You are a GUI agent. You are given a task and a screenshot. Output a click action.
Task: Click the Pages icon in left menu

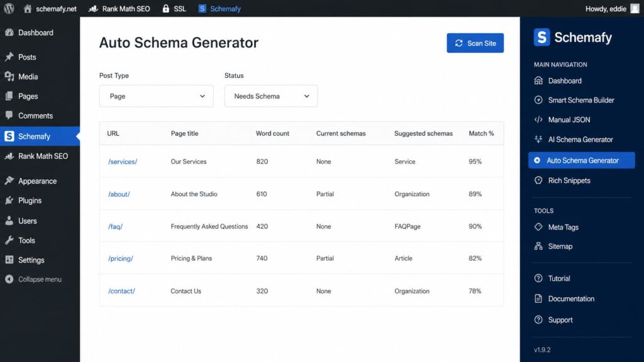9,96
